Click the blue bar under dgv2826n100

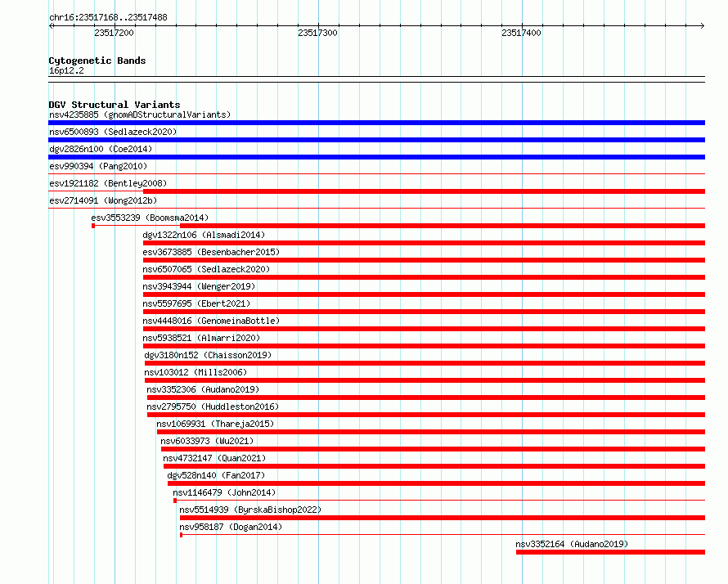click(376, 157)
